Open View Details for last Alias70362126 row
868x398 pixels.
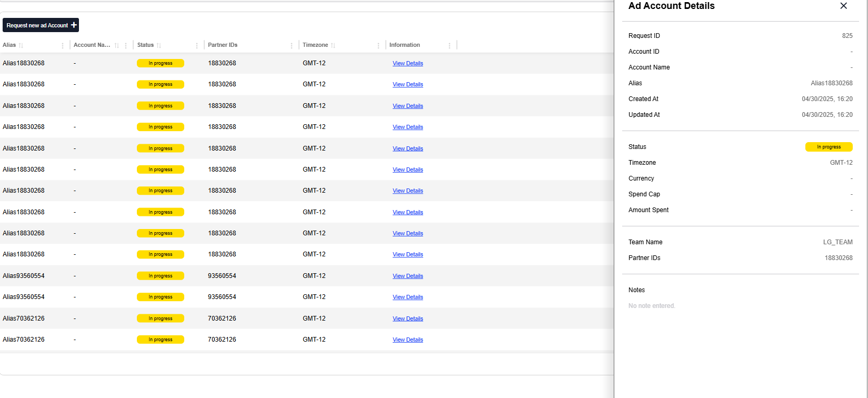[407, 340]
